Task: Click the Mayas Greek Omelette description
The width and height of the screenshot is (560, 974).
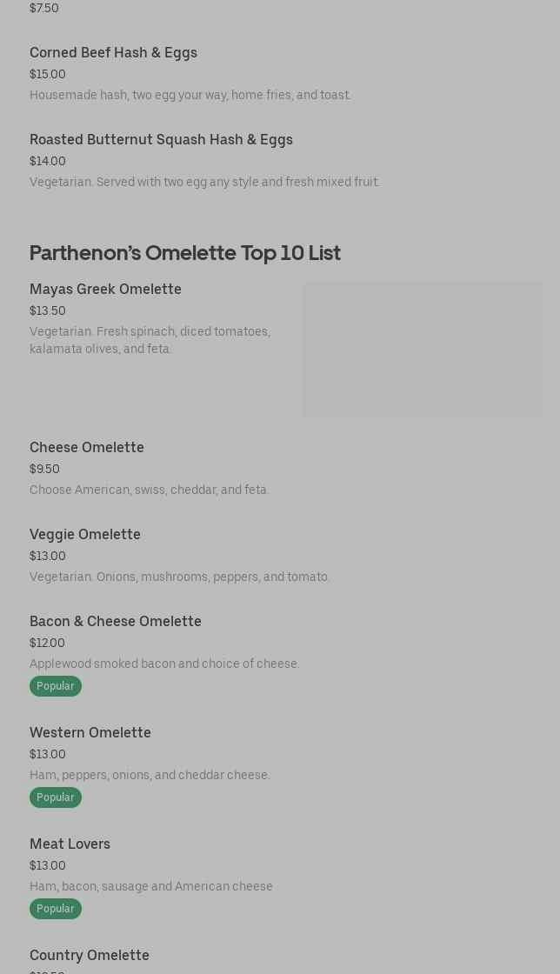Action: pyautogui.click(x=150, y=340)
